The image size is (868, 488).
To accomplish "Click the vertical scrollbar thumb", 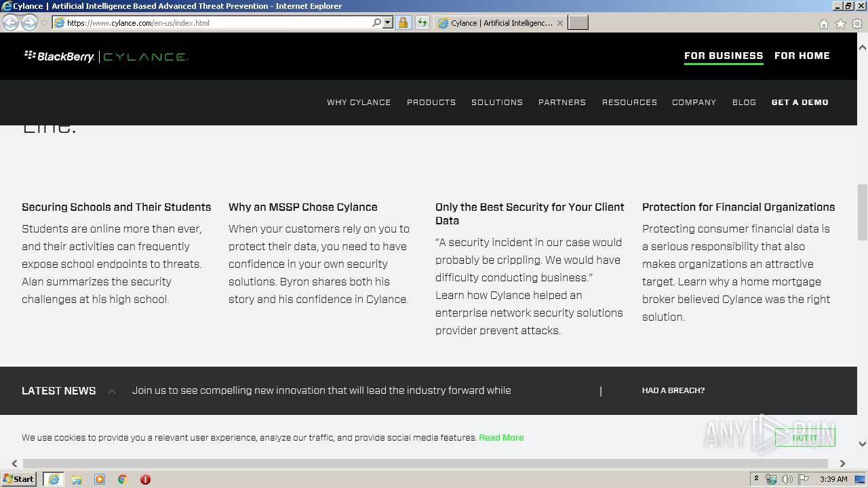I will pos(863,212).
